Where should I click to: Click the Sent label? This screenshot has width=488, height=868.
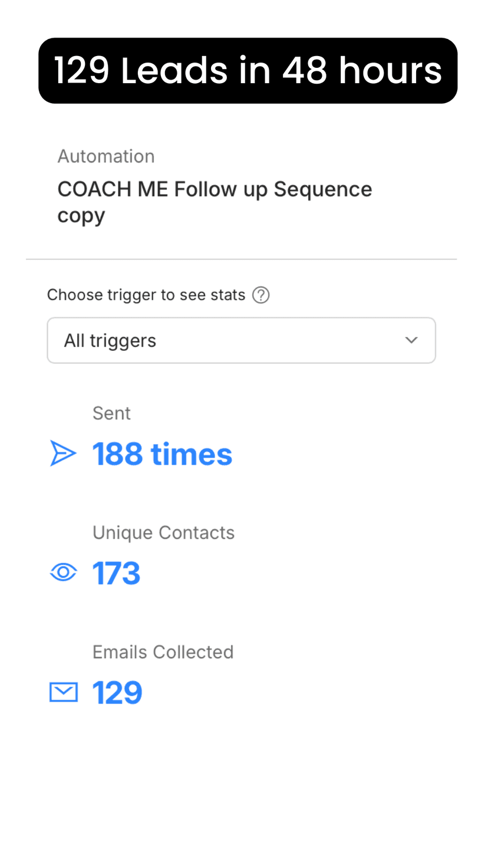(x=111, y=413)
